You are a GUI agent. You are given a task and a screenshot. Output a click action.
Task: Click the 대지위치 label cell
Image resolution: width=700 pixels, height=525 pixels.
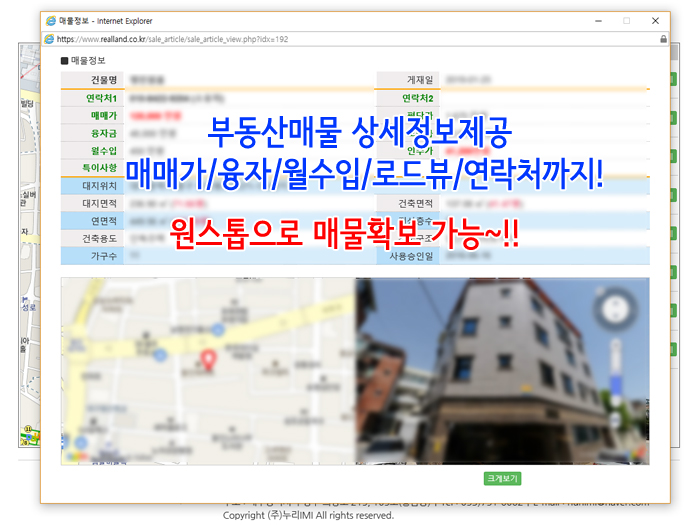click(x=92, y=186)
